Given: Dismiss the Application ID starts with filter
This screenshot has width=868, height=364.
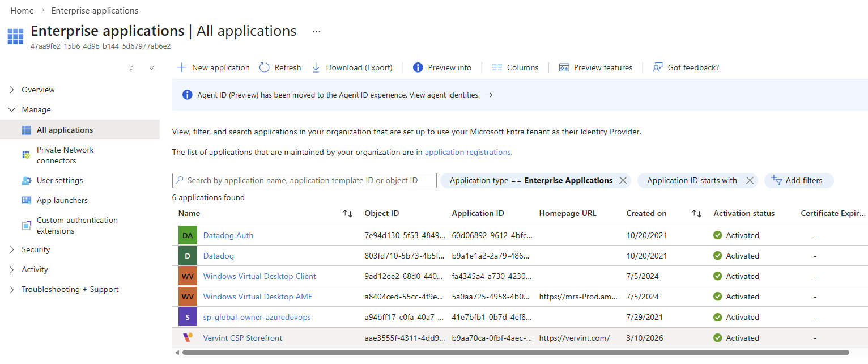Looking at the screenshot, I should [750, 180].
